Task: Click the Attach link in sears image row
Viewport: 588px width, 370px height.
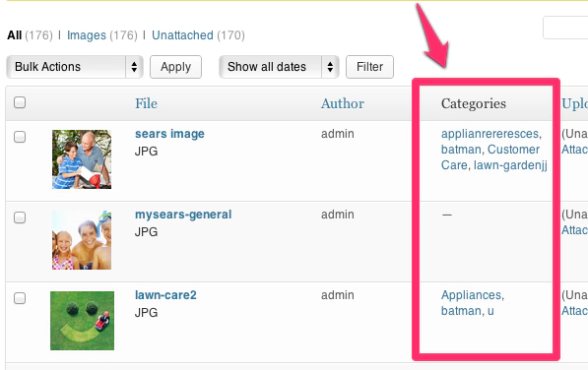Action: click(574, 150)
